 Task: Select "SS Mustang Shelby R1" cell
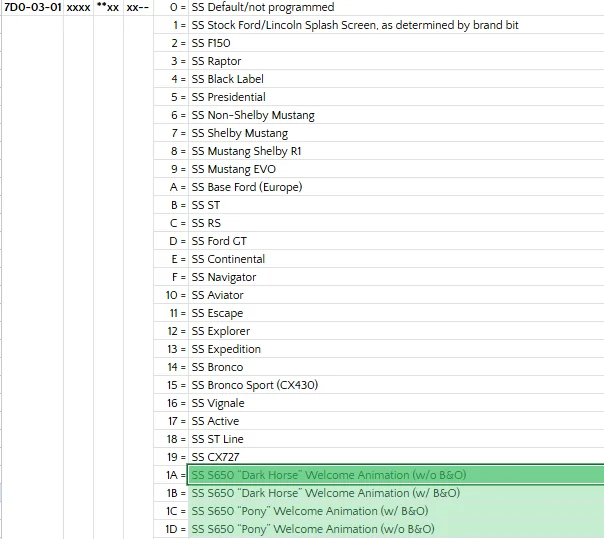click(x=396, y=151)
